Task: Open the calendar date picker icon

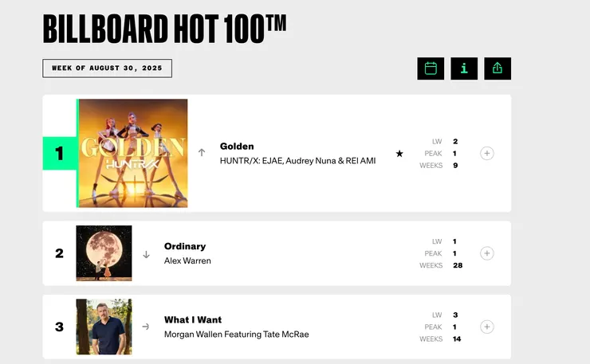Action: click(x=431, y=68)
